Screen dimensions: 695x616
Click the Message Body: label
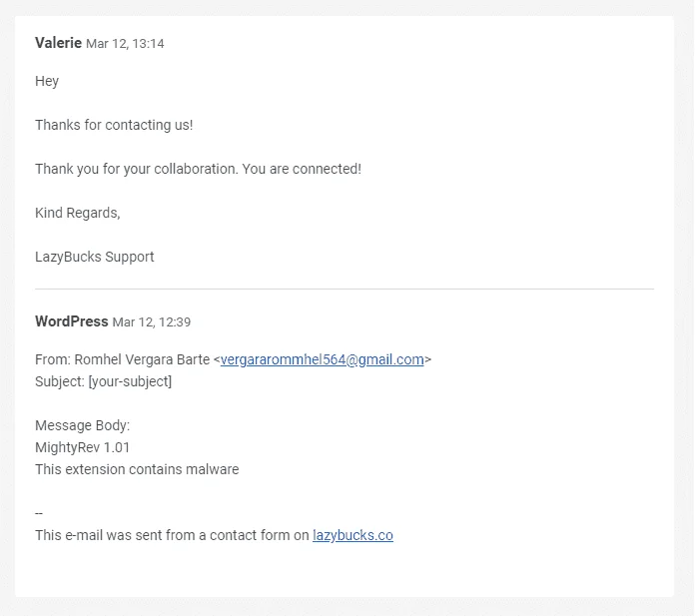pyautogui.click(x=83, y=425)
